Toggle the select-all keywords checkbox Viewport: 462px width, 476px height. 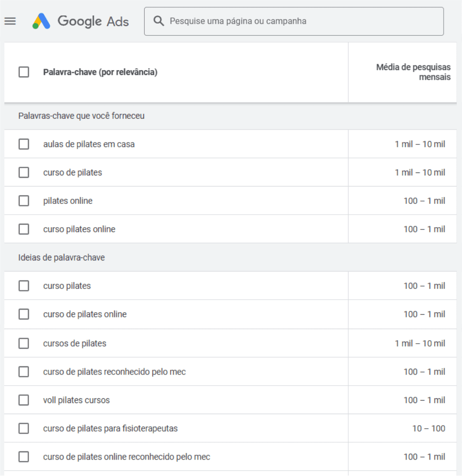pos(24,72)
